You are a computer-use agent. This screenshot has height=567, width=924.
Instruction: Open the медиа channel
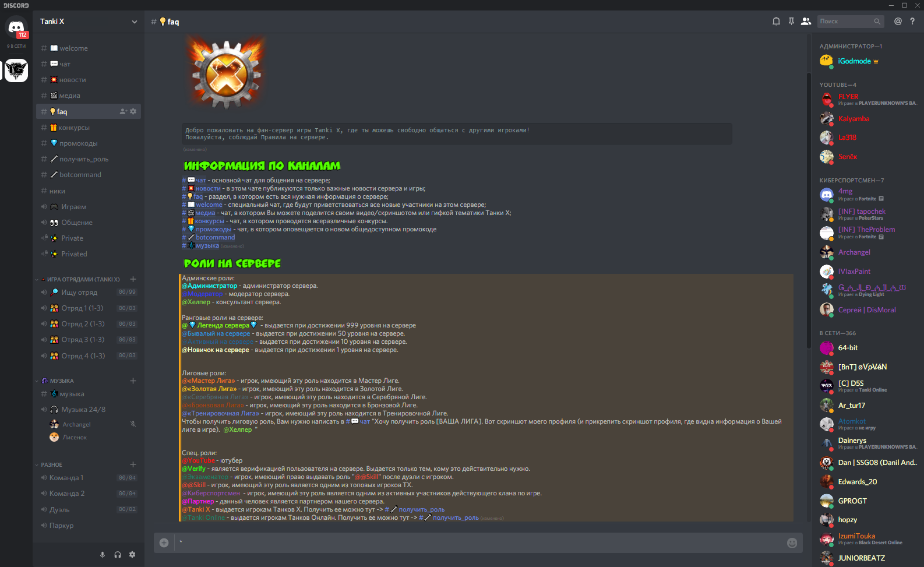coord(89,96)
